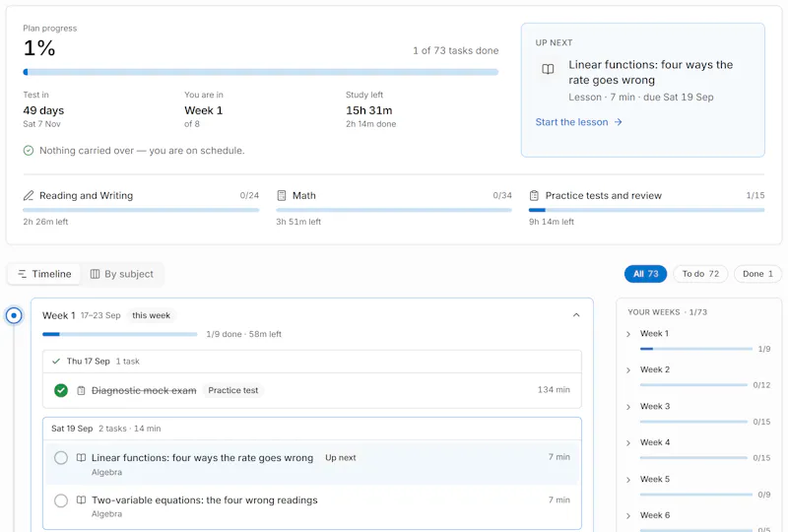The image size is (788, 532).
Task: Click the 'Sat 7 Nov' test date
Action: [x=41, y=124]
